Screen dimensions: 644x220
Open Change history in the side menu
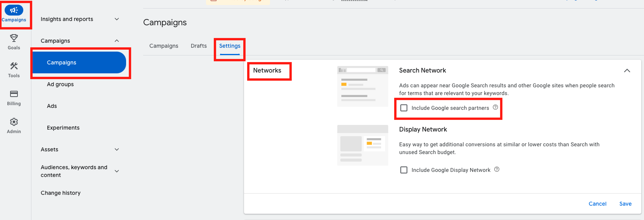(x=61, y=193)
